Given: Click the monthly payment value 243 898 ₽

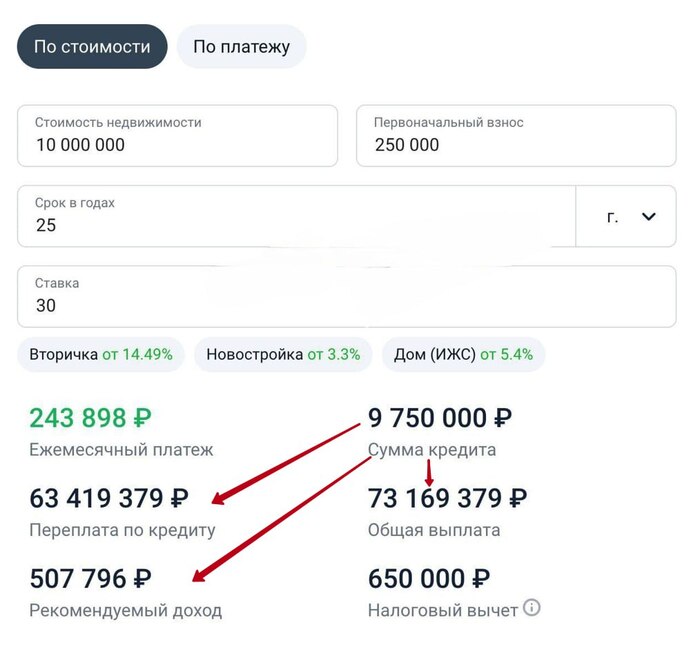Looking at the screenshot, I should (91, 418).
